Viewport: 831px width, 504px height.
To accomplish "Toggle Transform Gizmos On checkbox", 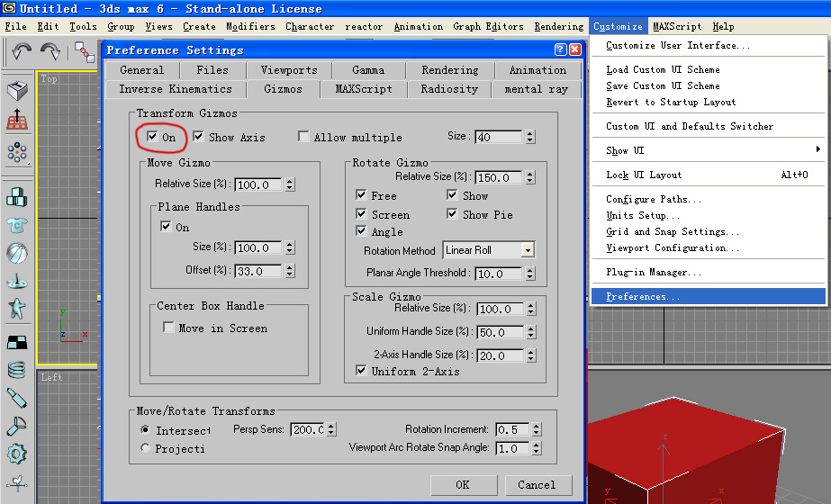I will click(152, 136).
